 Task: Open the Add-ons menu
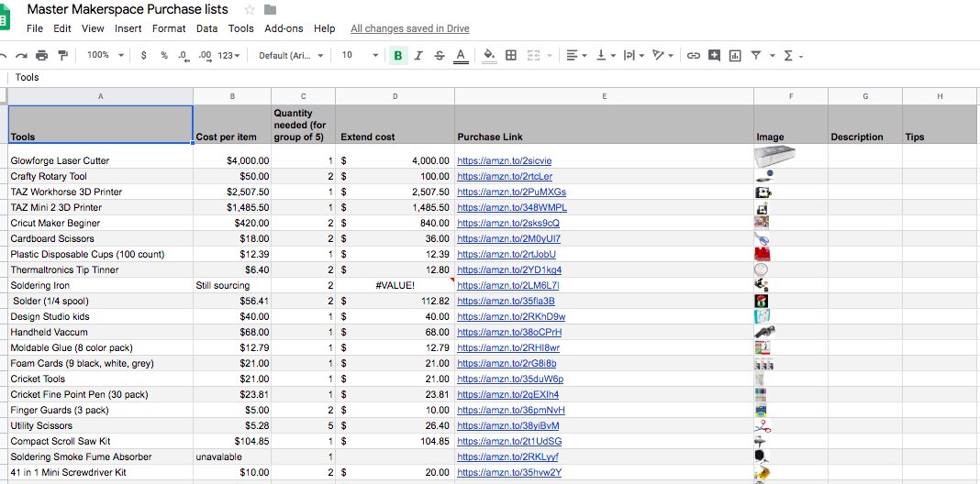click(x=284, y=28)
